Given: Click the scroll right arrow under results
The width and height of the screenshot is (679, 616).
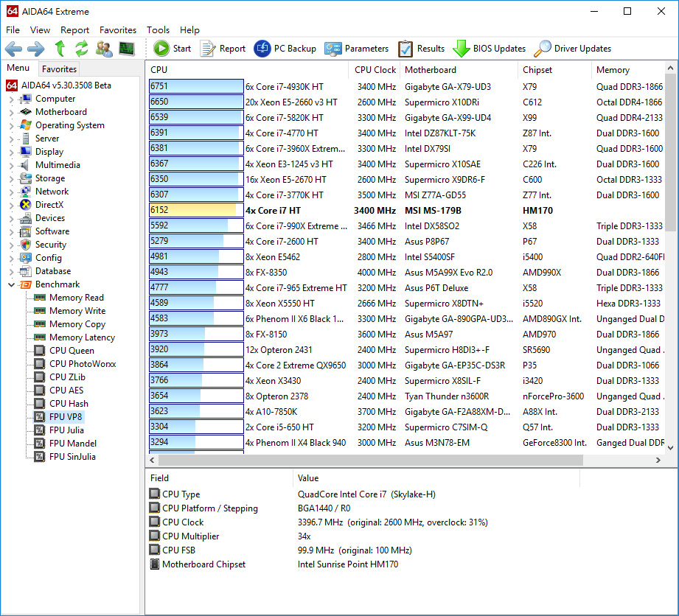Looking at the screenshot, I should coord(658,460).
